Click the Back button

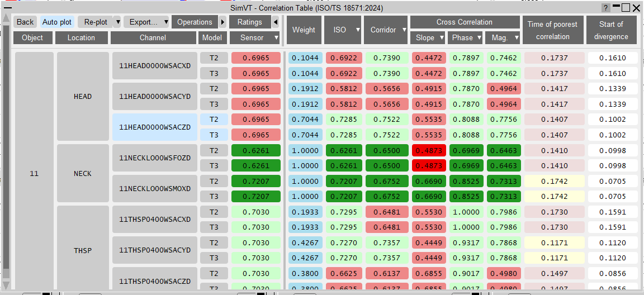coord(25,22)
